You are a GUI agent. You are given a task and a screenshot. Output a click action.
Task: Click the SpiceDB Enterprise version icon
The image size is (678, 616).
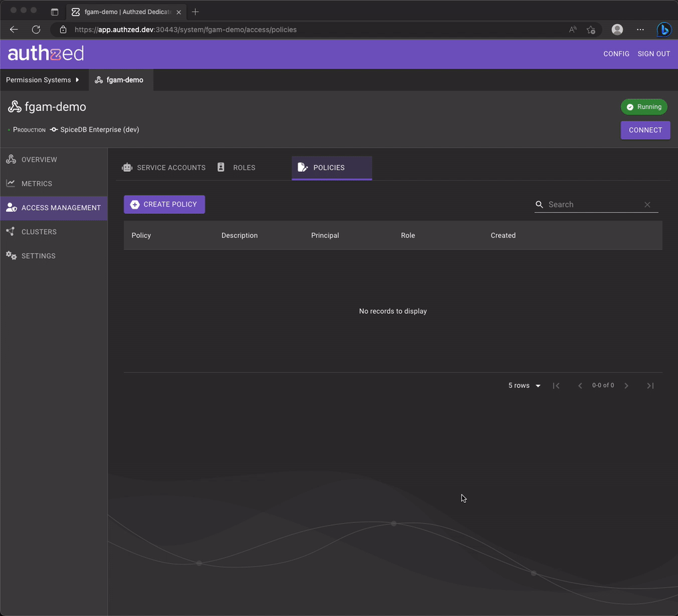(53, 129)
